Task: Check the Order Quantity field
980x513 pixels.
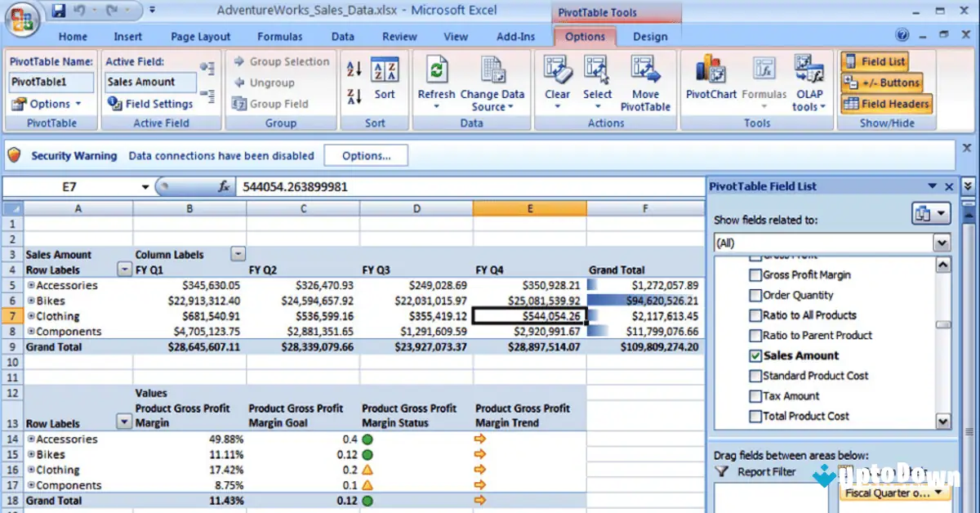Action: coord(754,295)
